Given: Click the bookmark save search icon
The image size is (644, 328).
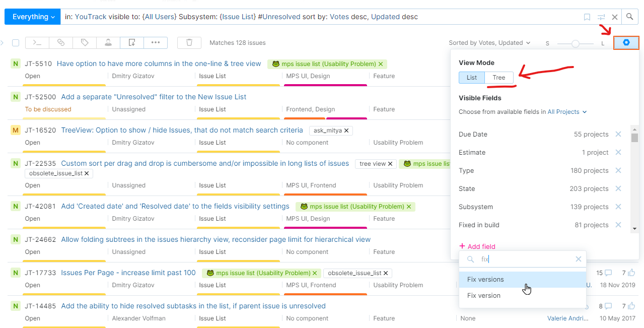Looking at the screenshot, I should click(x=587, y=17).
